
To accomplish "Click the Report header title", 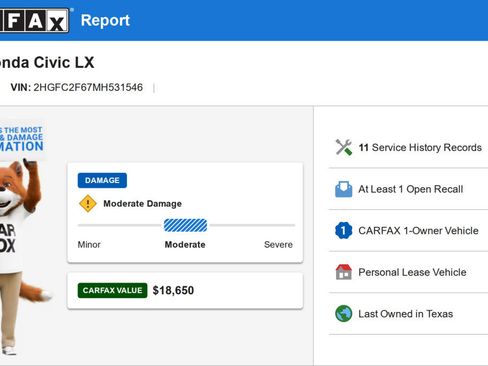I will click(x=105, y=20).
